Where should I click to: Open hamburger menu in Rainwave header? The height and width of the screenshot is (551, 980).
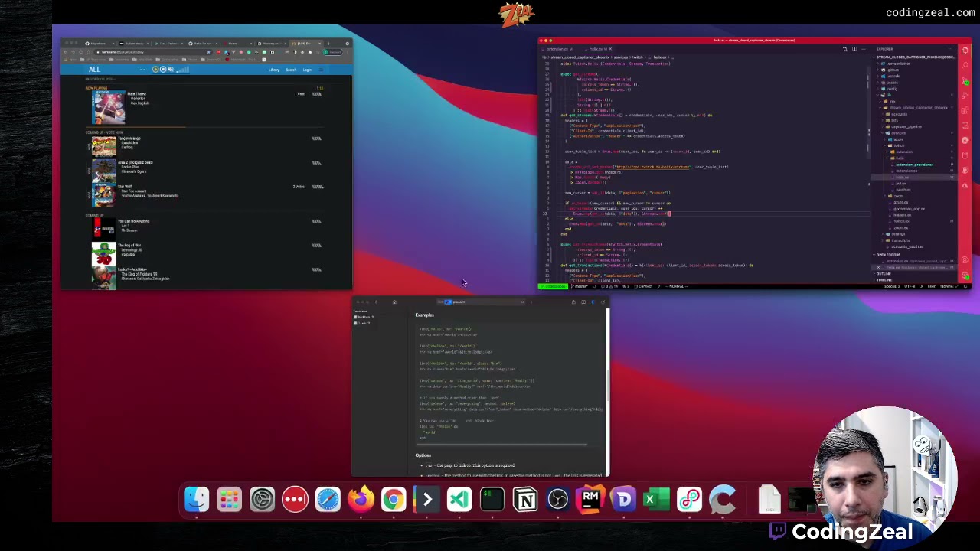321,70
